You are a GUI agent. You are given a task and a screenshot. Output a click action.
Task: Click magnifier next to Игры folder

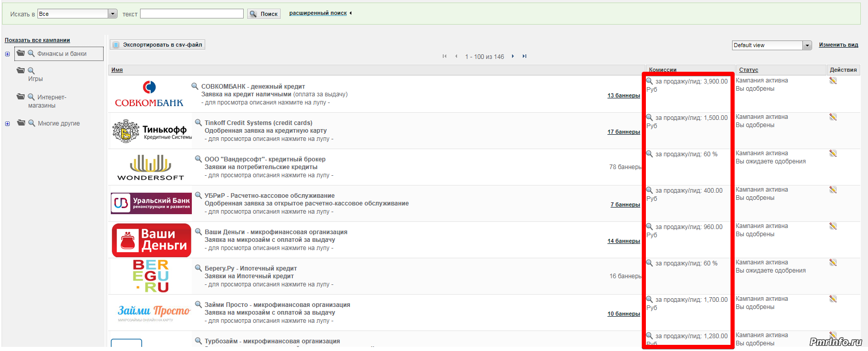(x=31, y=71)
